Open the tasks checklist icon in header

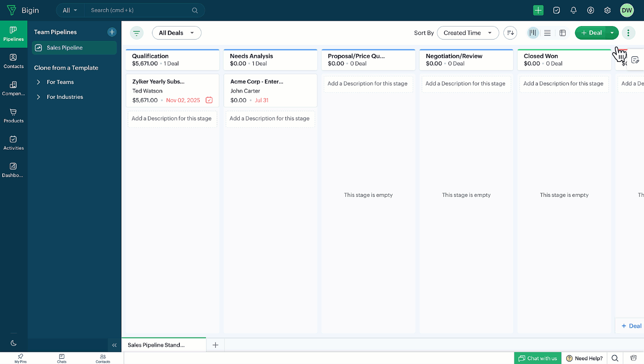556,10
